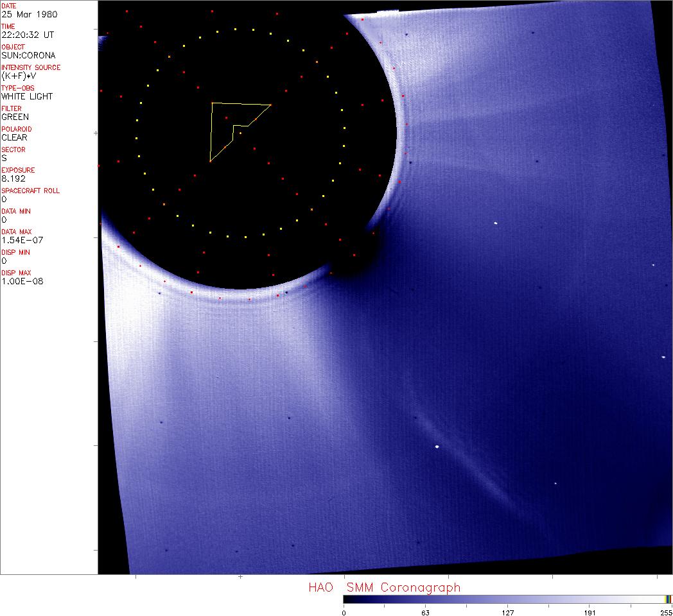Select the "(K+F)*V" intensity source value

tap(19, 76)
